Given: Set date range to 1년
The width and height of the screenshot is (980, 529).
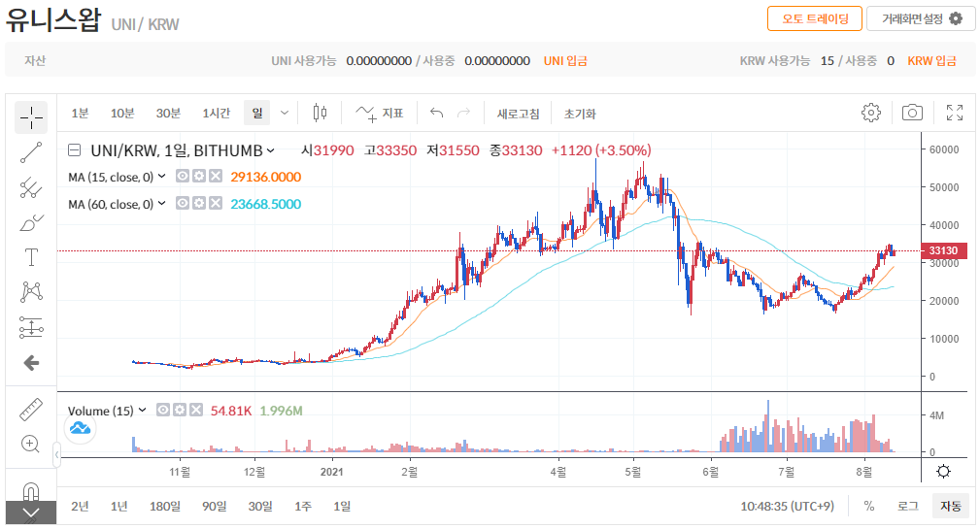Looking at the screenshot, I should click(118, 506).
